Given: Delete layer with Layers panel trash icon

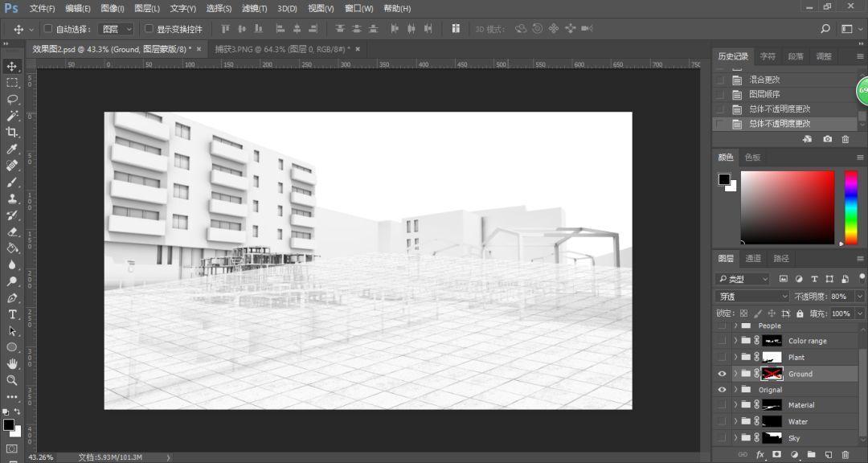Looking at the screenshot, I should pos(845,455).
